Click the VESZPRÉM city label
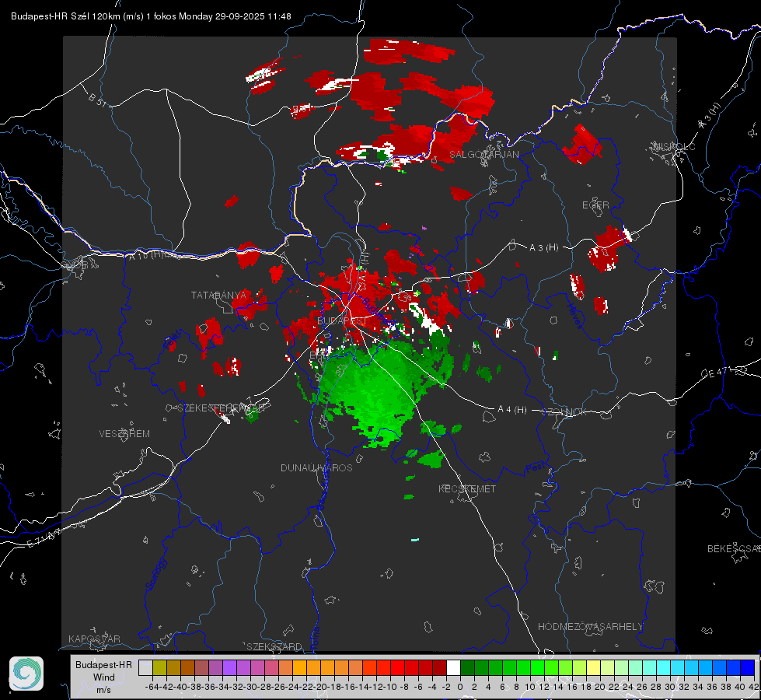The height and width of the screenshot is (700, 761). click(124, 433)
